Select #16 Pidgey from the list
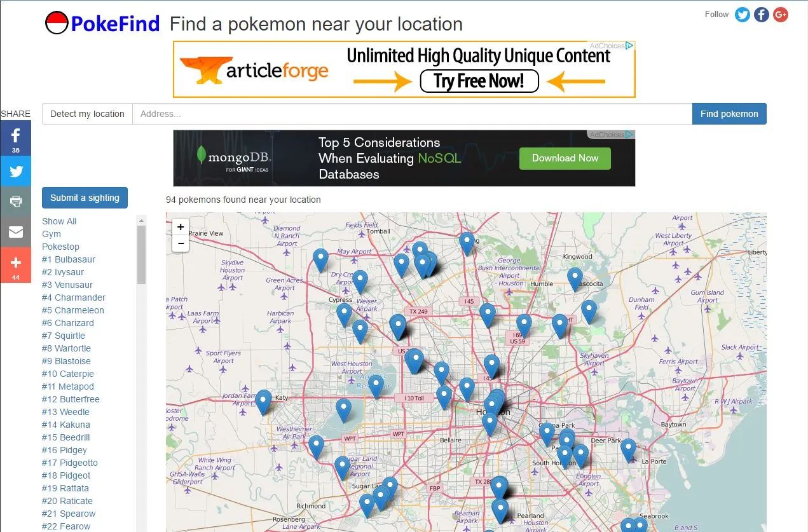808x532 pixels. (x=64, y=450)
